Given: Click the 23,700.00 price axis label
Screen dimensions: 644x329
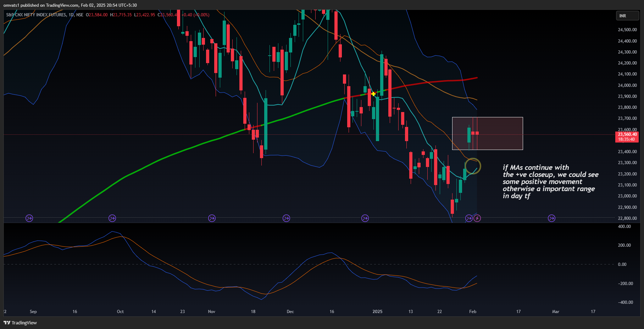Looking at the screenshot, I should click(627, 118).
